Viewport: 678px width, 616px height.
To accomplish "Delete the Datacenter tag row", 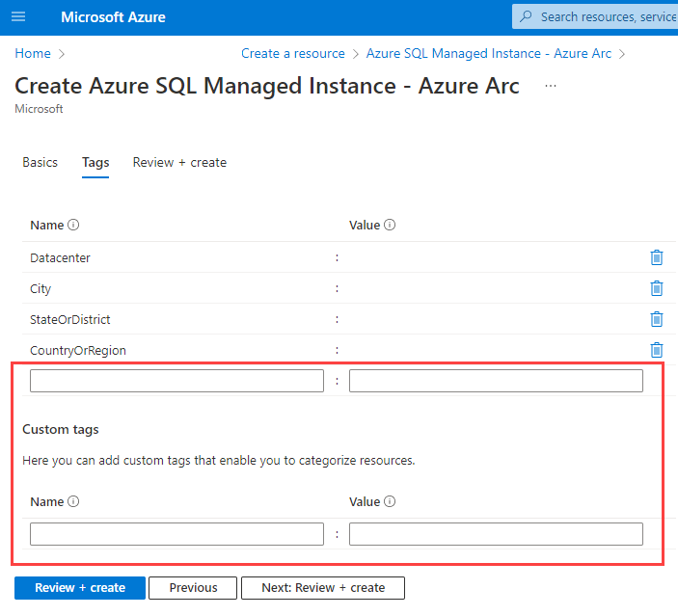I will [x=657, y=257].
